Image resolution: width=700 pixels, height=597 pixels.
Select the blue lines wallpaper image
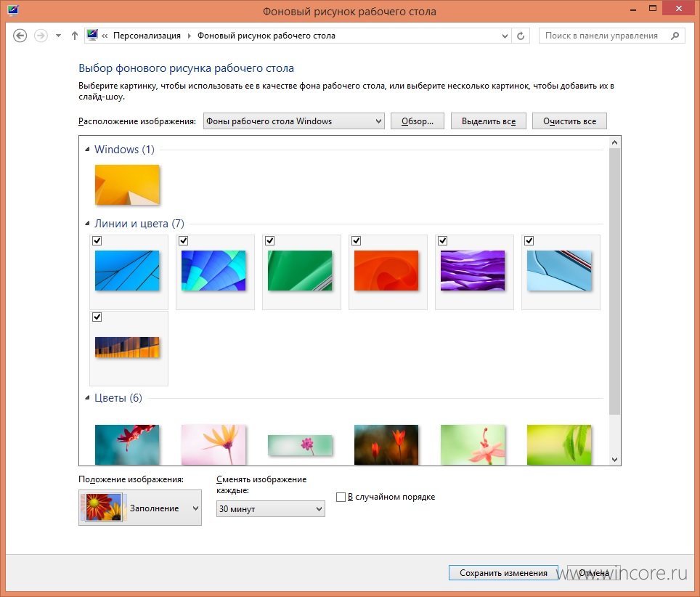[x=127, y=271]
